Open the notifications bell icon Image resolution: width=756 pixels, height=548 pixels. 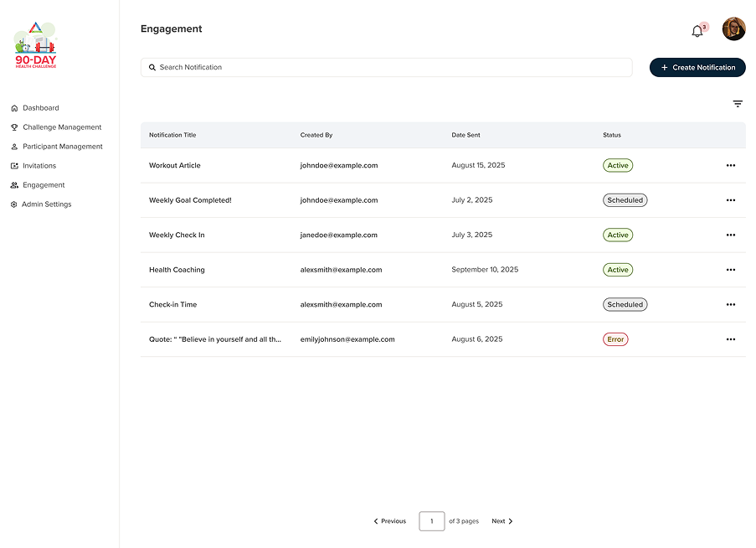[x=697, y=31]
